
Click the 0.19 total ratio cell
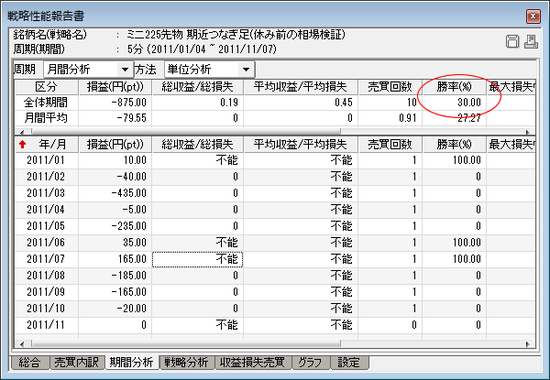pos(197,102)
